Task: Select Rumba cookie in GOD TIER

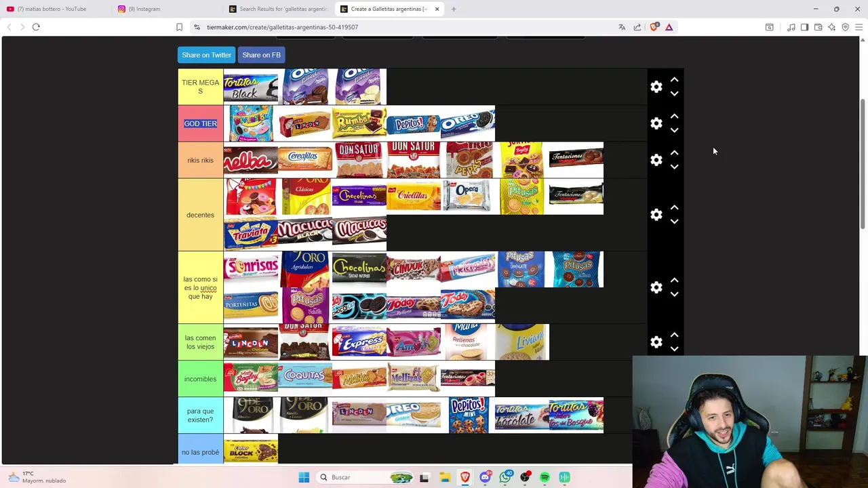Action: tap(359, 123)
